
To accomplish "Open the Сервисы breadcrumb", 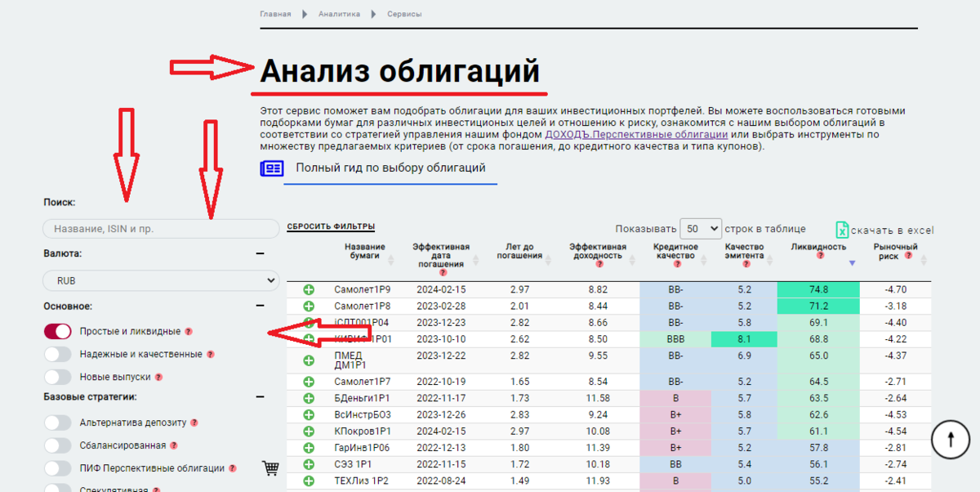I will tap(404, 14).
